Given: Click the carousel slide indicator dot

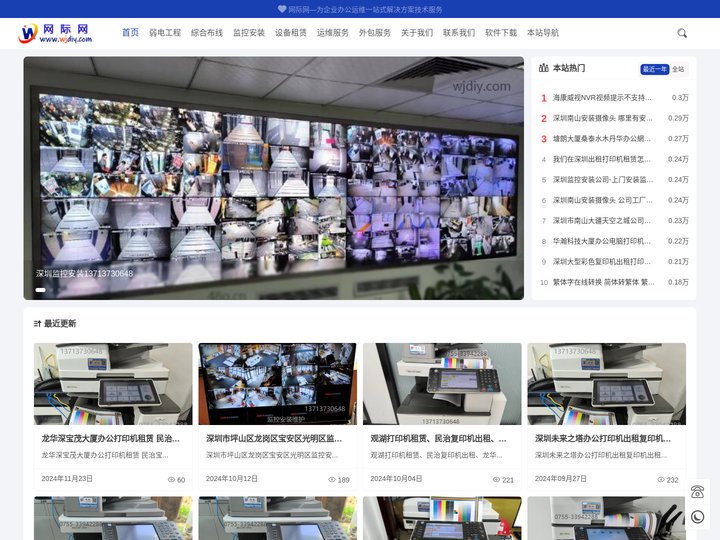Looking at the screenshot, I should pyautogui.click(x=40, y=290).
